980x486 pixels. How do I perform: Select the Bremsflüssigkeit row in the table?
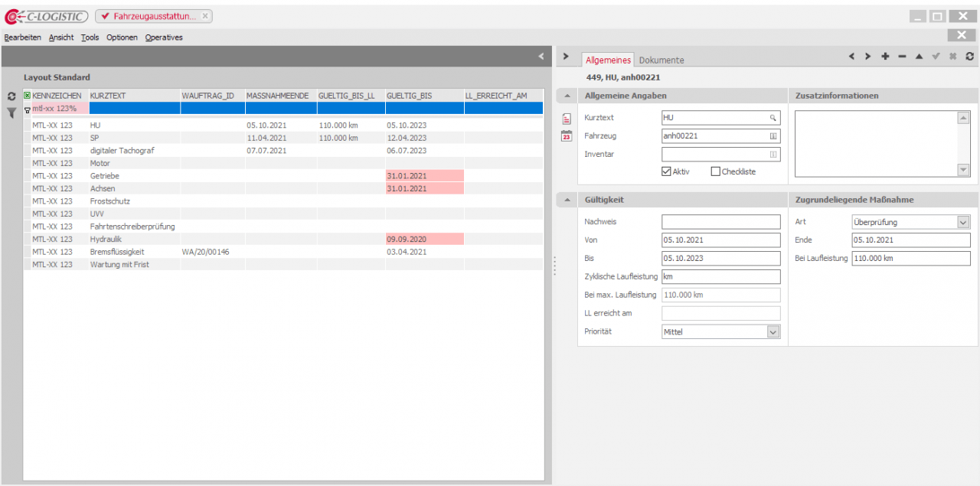(116, 252)
